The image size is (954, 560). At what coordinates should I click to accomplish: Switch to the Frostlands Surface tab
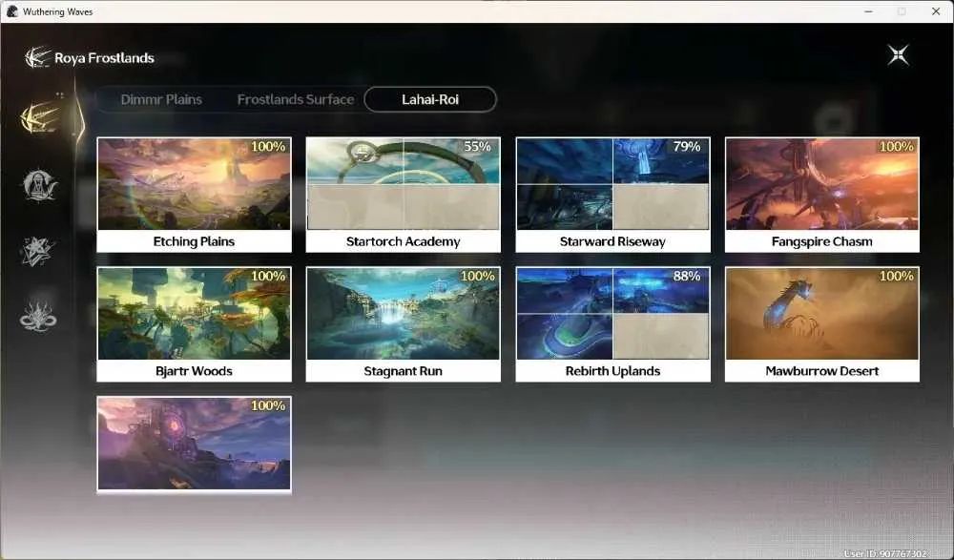296,99
